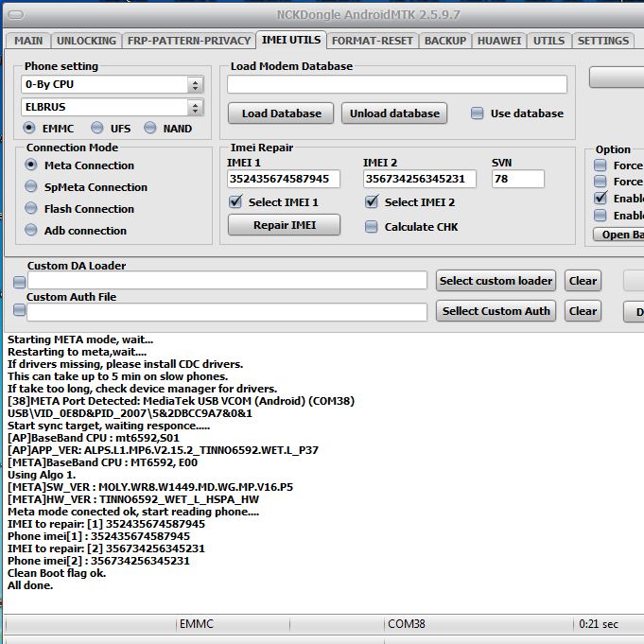Click the Unload database button

pyautogui.click(x=394, y=113)
